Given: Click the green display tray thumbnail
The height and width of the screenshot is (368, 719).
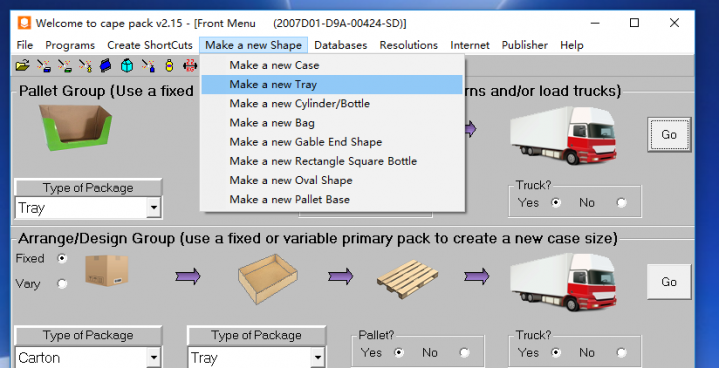Looking at the screenshot, I should [76, 127].
